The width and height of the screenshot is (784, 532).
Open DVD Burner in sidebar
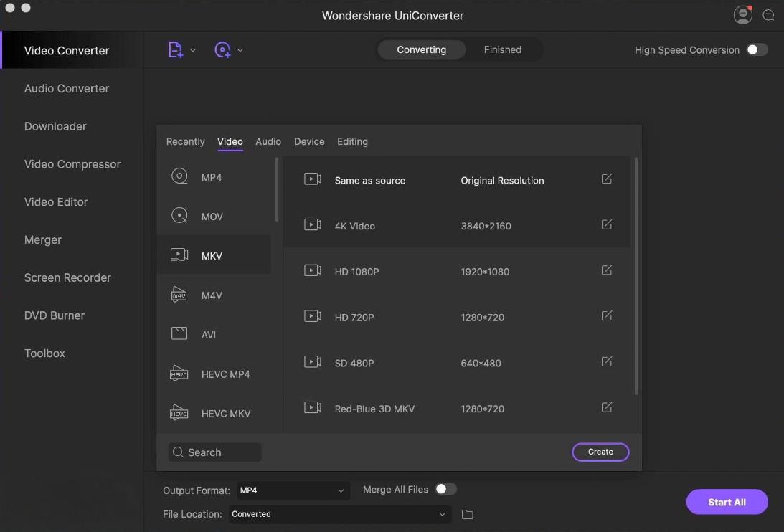[x=55, y=315]
